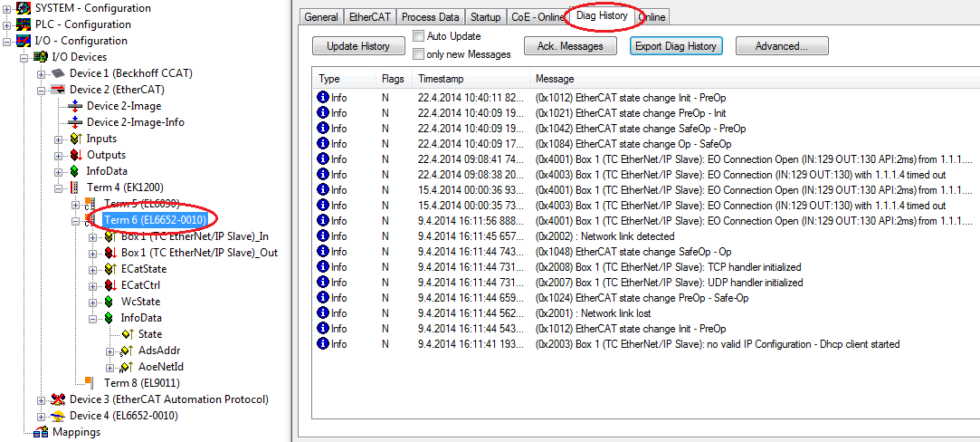Image resolution: width=980 pixels, height=442 pixels.
Task: Tick the only new Messages checkbox
Action: click(x=419, y=54)
